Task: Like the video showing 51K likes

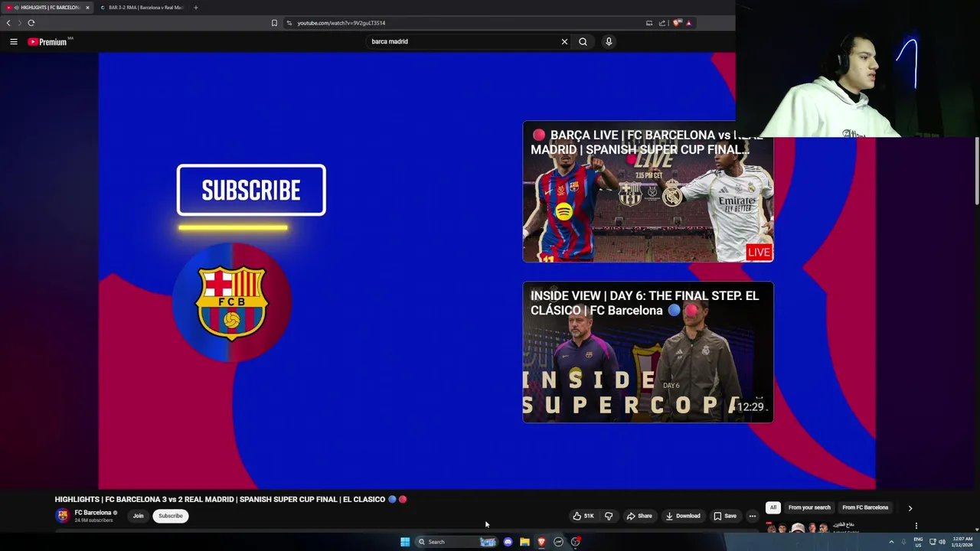Action: tap(583, 516)
